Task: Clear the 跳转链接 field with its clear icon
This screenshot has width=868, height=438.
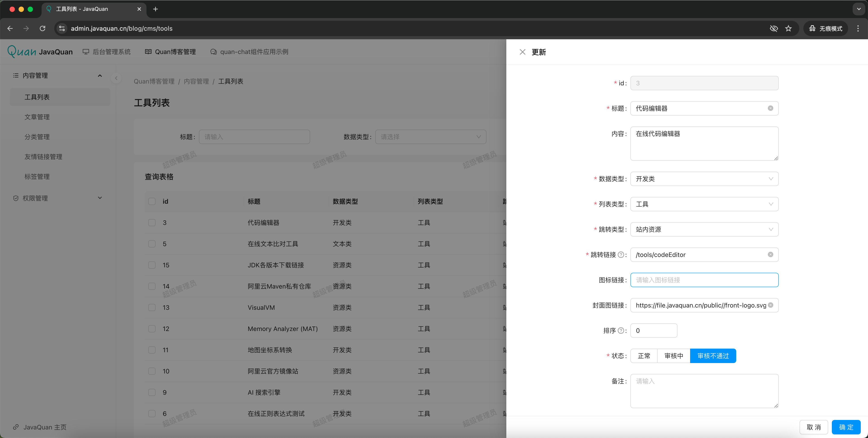Action: [x=770, y=254]
